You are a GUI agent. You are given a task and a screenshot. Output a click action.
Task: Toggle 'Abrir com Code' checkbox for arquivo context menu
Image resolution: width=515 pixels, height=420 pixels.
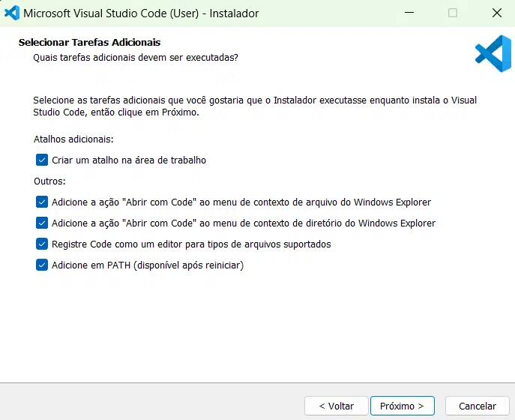click(x=42, y=202)
